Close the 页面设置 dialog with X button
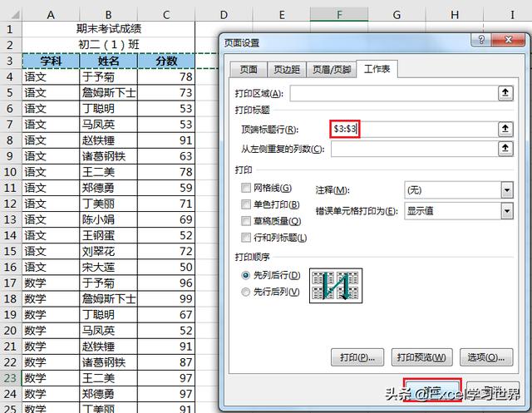 click(x=508, y=40)
